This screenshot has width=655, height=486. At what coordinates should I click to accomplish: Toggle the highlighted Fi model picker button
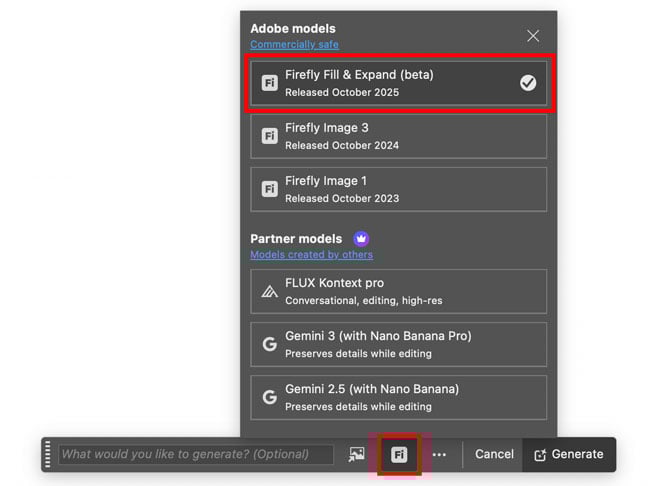pyautogui.click(x=398, y=454)
